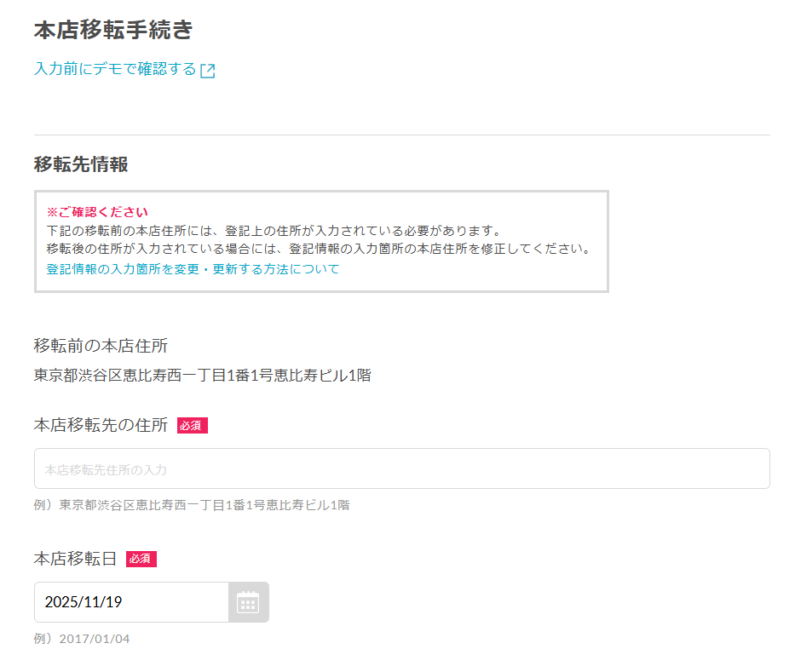Viewport: 795px width, 672px height.
Task: Click notice line starting with 移転後の住所が入力
Action: pyautogui.click(x=319, y=249)
